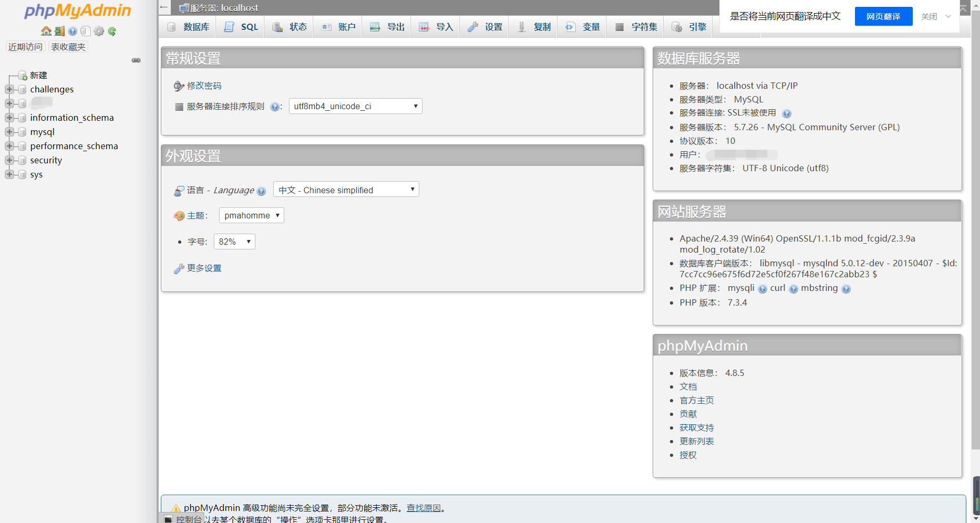The height and width of the screenshot is (523, 980).
Task: Click the log out icon beside Home
Action: [x=59, y=32]
